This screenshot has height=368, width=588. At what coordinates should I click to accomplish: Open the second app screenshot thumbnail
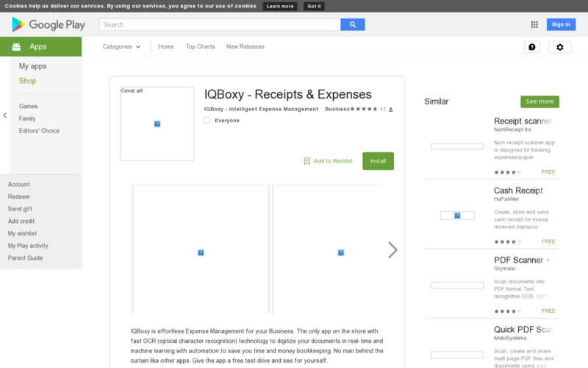(328, 249)
